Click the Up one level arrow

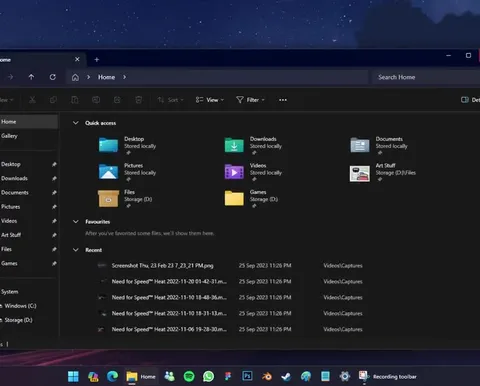coord(31,77)
